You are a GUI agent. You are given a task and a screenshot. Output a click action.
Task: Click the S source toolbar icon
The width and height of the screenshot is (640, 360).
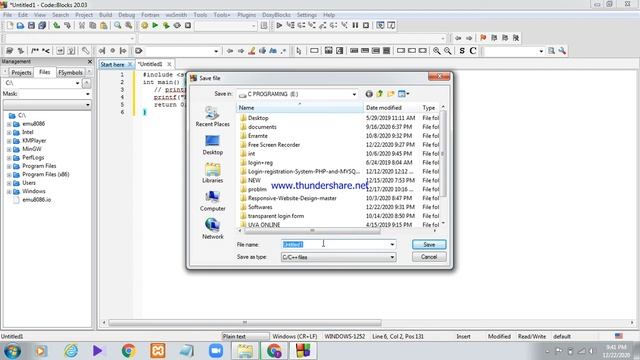462,51
